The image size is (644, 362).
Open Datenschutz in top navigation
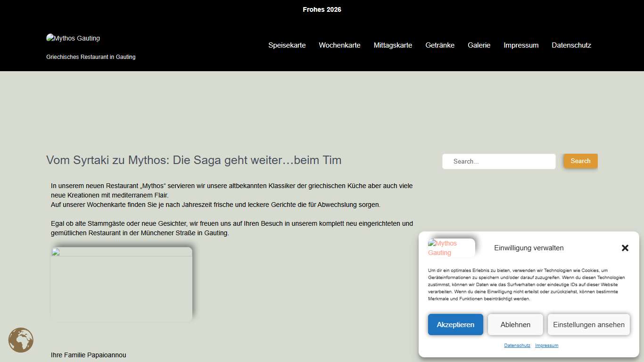click(x=571, y=45)
